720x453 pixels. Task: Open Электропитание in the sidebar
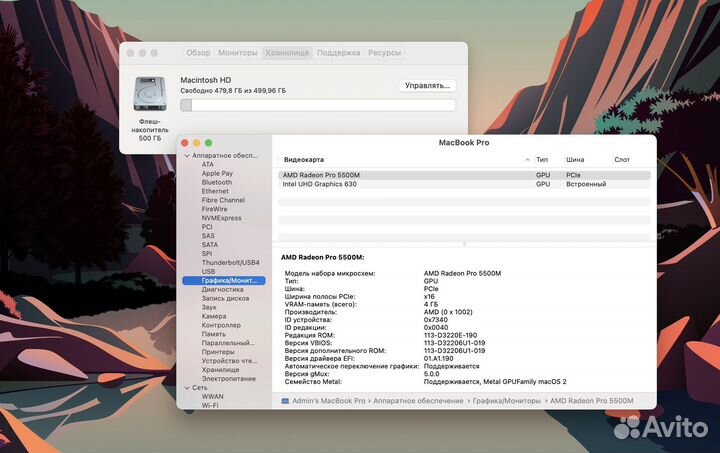click(229, 379)
